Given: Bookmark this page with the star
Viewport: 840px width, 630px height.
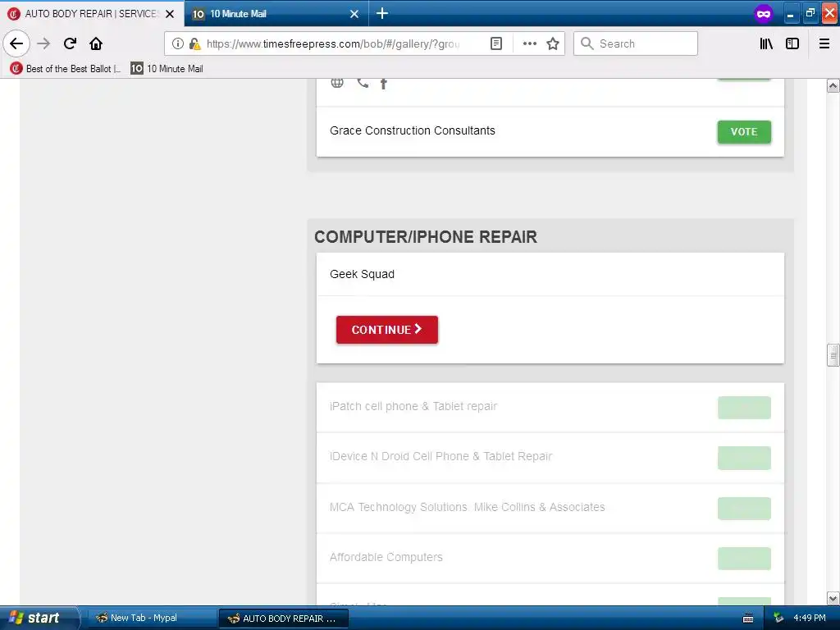Looking at the screenshot, I should coord(553,43).
